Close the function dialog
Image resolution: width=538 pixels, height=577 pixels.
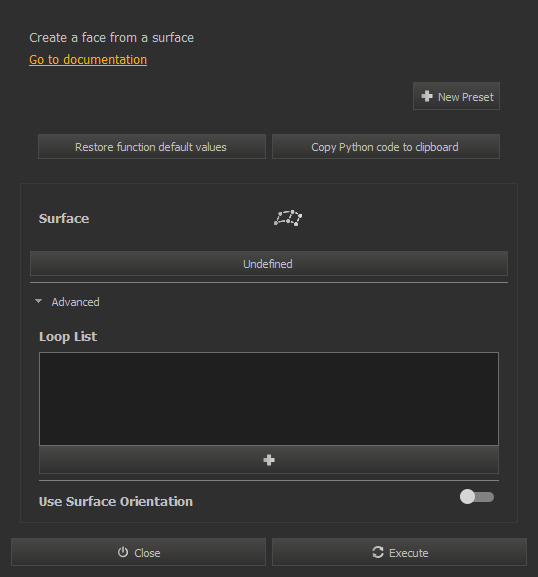pos(138,552)
